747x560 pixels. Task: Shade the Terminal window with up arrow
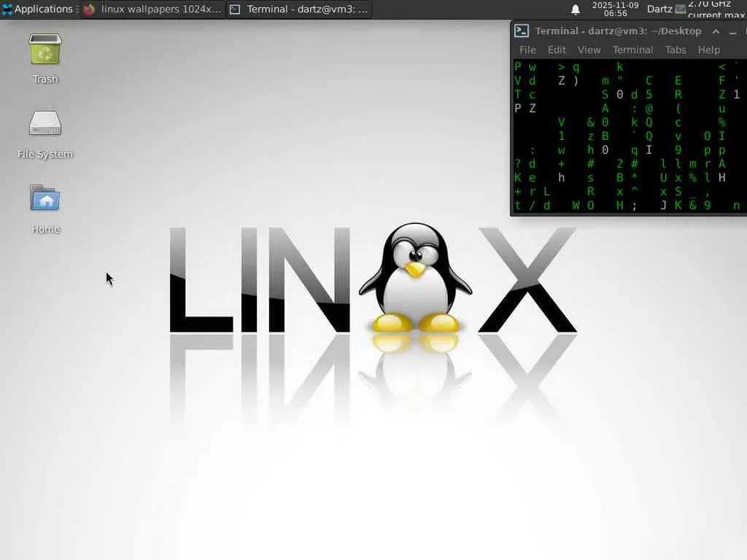pos(716,31)
